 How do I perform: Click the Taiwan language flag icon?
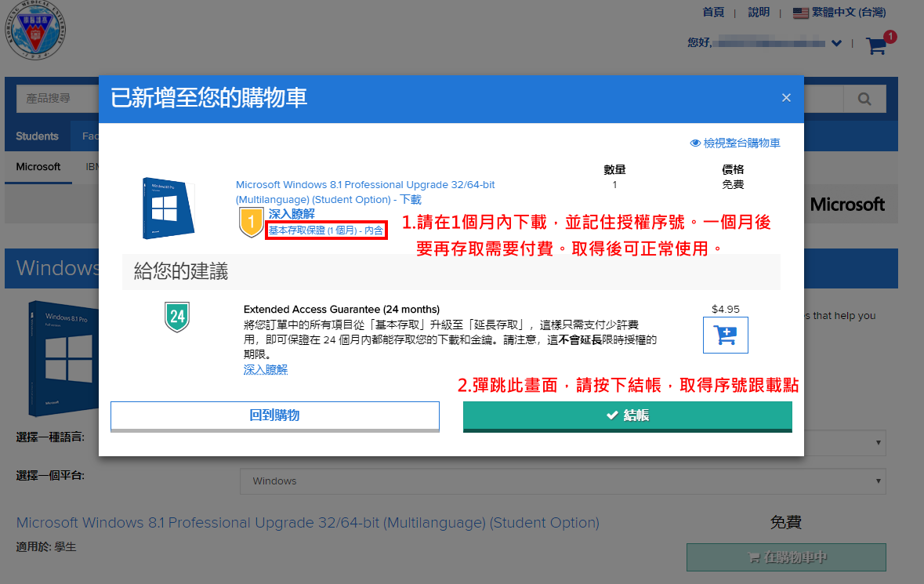pos(800,13)
